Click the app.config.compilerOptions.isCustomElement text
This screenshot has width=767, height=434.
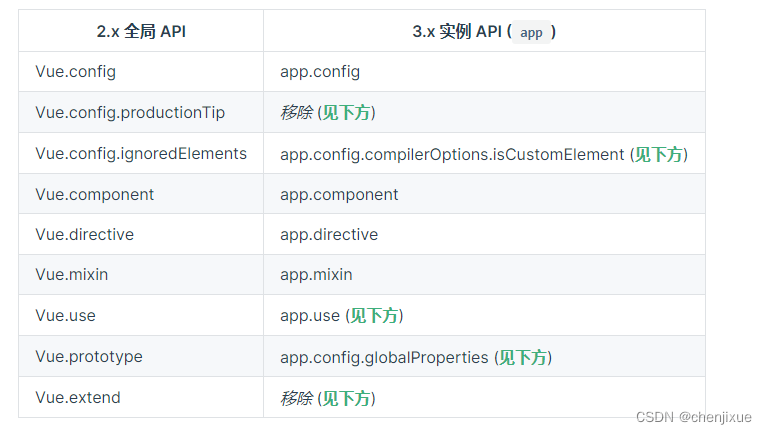click(452, 154)
